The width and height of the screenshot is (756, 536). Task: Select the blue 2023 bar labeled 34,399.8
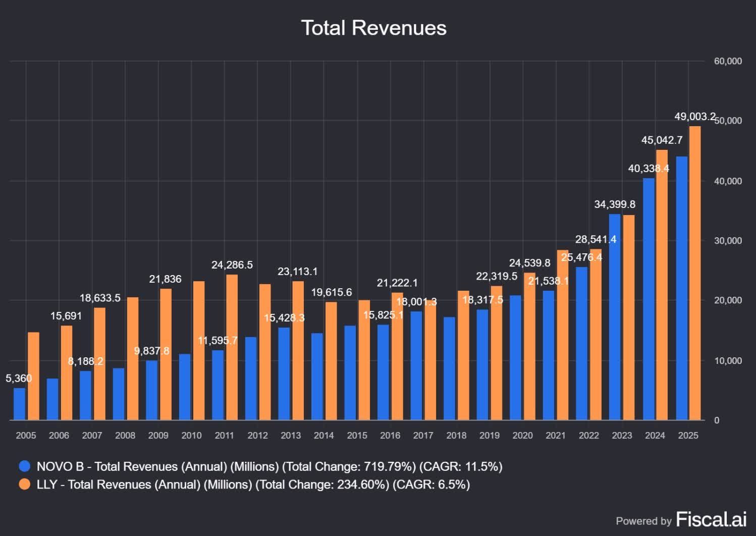pyautogui.click(x=615, y=317)
